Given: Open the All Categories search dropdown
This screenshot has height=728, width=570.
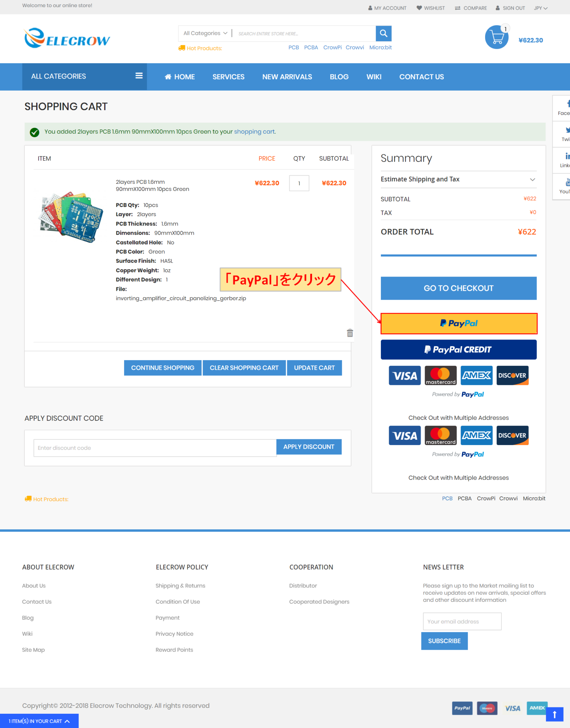Looking at the screenshot, I should [x=205, y=33].
